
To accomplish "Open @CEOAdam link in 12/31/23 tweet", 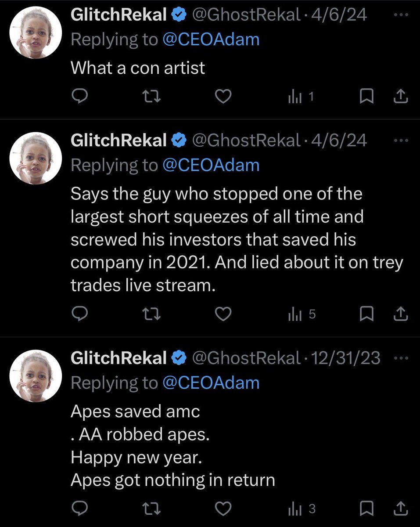I will [x=211, y=383].
